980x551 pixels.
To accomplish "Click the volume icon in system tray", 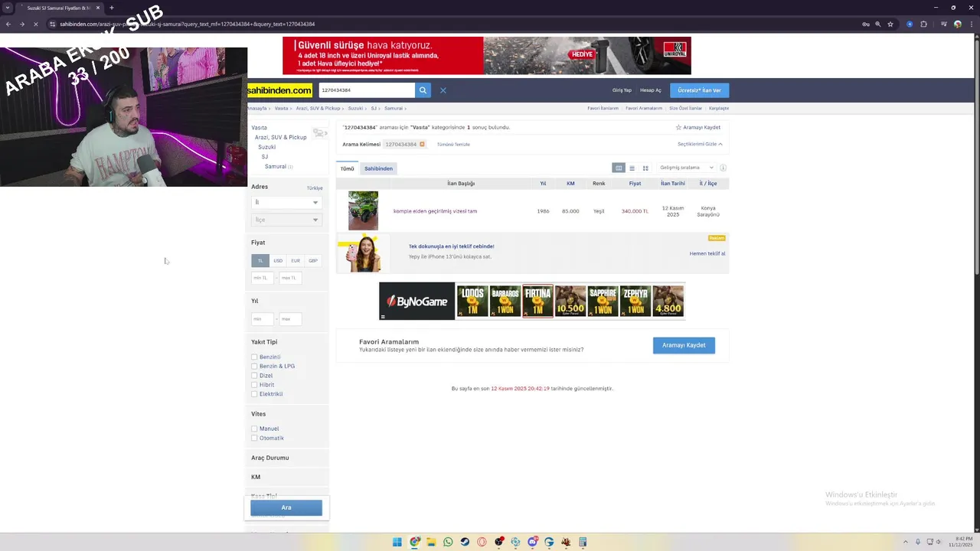I will 939,542.
